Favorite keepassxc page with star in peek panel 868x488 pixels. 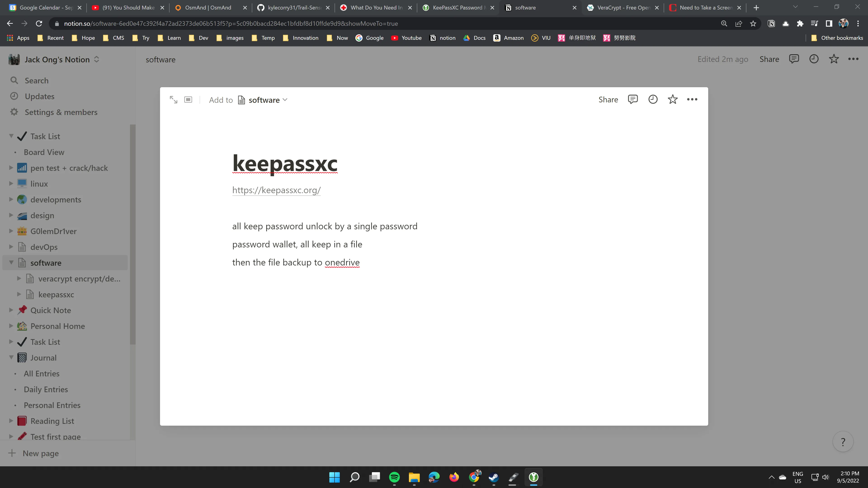[x=672, y=99]
